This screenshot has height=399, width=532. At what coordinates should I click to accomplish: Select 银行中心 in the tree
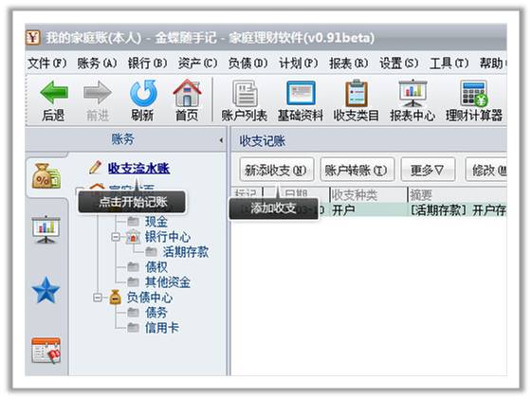(x=168, y=237)
